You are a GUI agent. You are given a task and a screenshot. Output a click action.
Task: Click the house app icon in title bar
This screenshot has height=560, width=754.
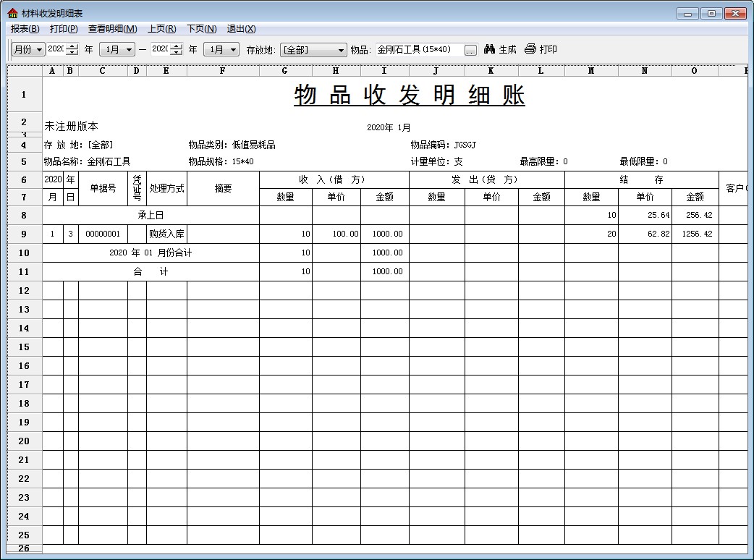pyautogui.click(x=12, y=14)
